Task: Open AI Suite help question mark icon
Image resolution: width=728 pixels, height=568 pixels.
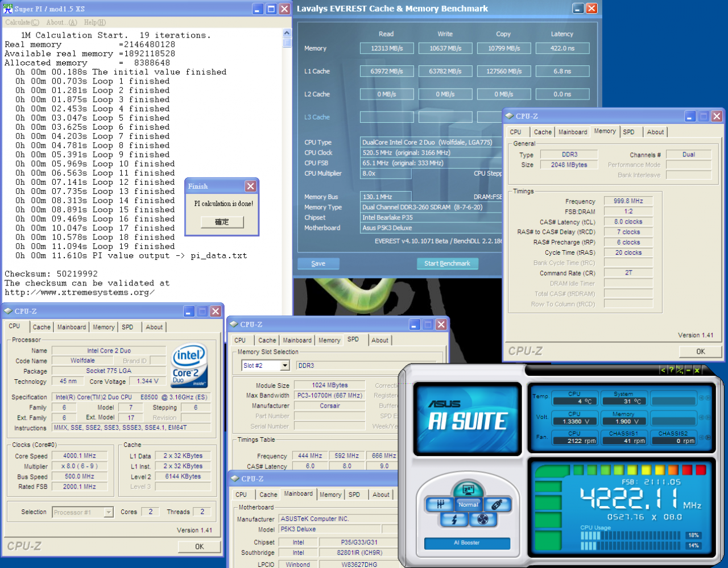Action: pyautogui.click(x=671, y=370)
